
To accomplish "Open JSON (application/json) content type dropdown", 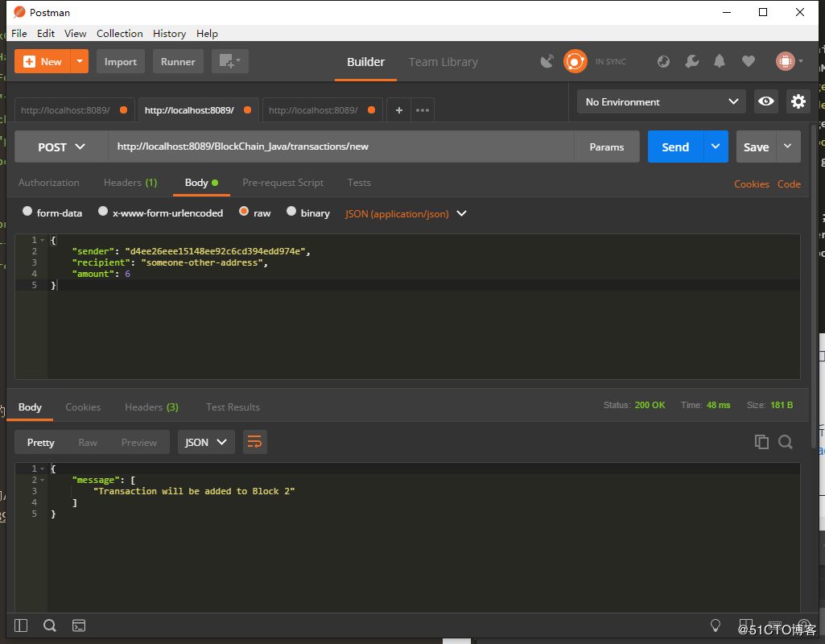I will click(x=406, y=213).
